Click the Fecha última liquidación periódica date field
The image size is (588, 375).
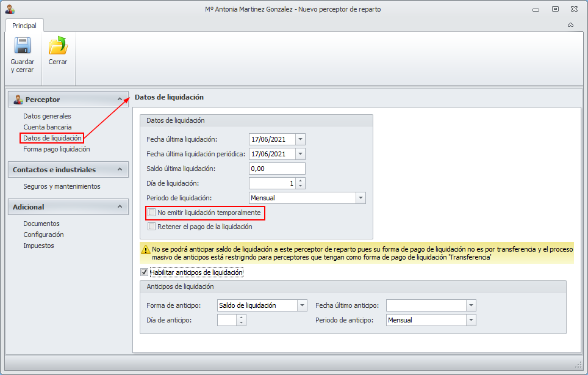272,154
